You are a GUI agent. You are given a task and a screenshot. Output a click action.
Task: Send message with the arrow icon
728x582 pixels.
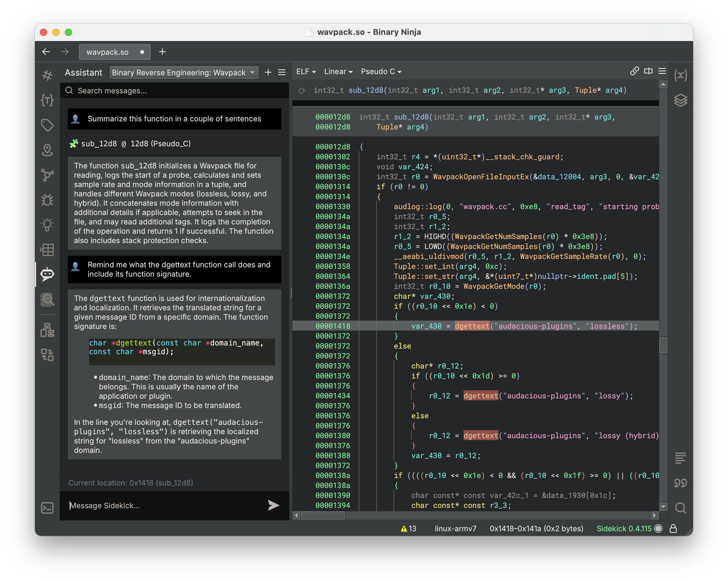[273, 505]
